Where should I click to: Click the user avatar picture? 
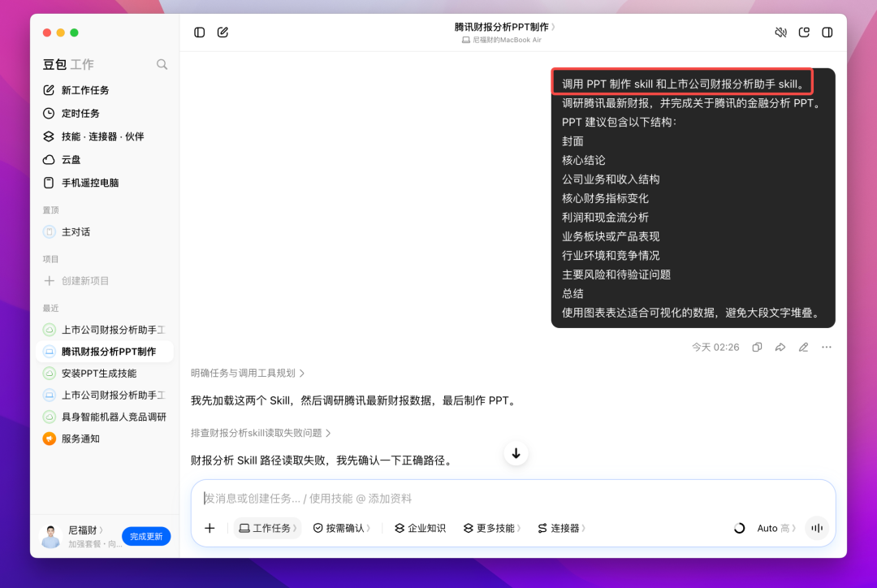point(51,537)
